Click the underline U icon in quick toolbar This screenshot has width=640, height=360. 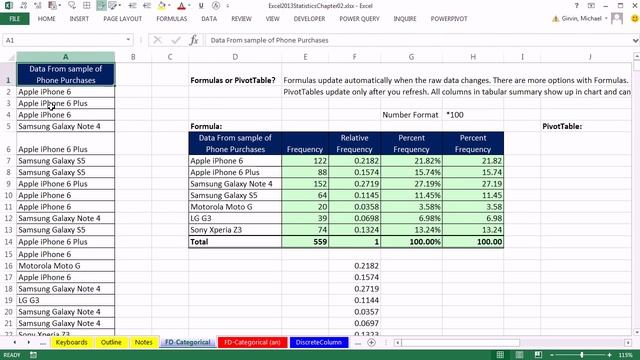point(201,6)
